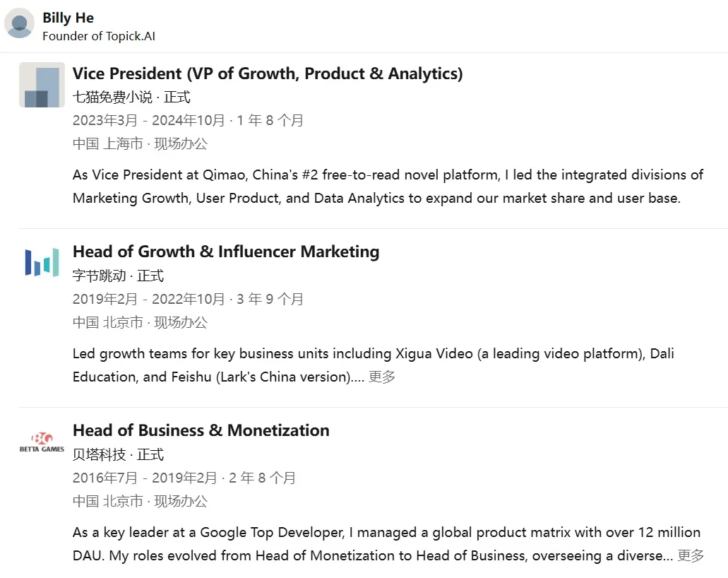The width and height of the screenshot is (728, 578).
Task: Open the Vice President job title
Action: 268,73
